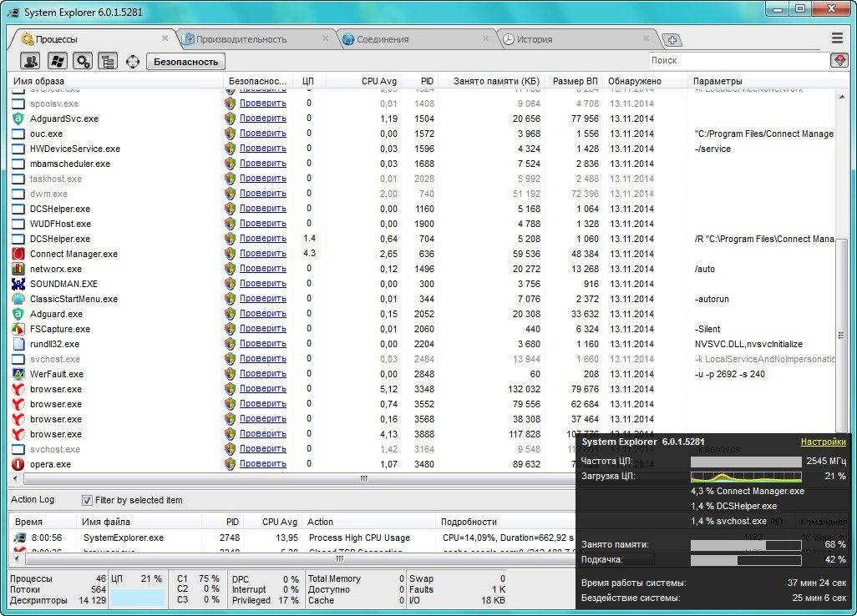Select the networx.exe chart icon
Viewport: 857px width, 616px height.
coord(18,269)
